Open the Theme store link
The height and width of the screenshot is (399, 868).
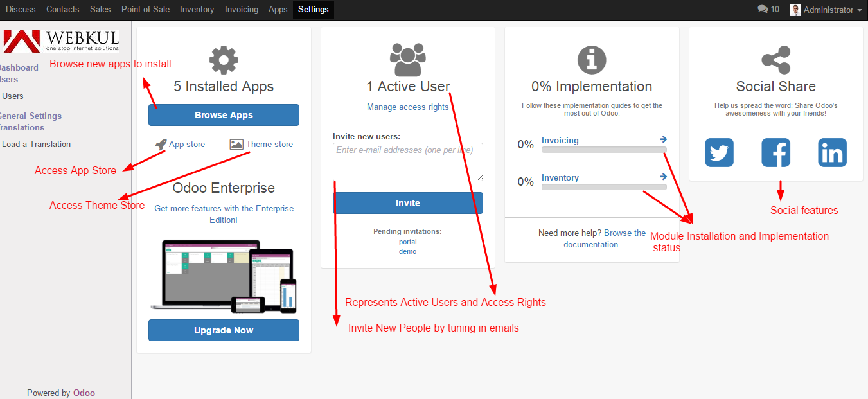(x=269, y=145)
